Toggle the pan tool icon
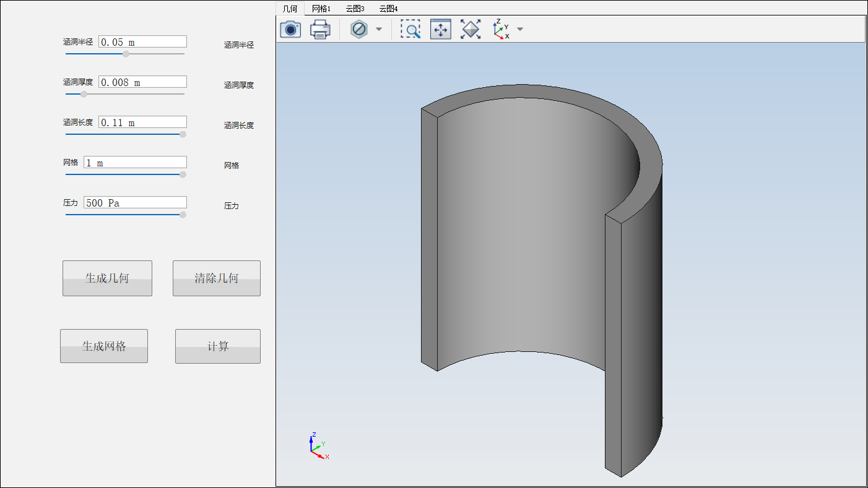Viewport: 868px width, 488px height. (441, 29)
